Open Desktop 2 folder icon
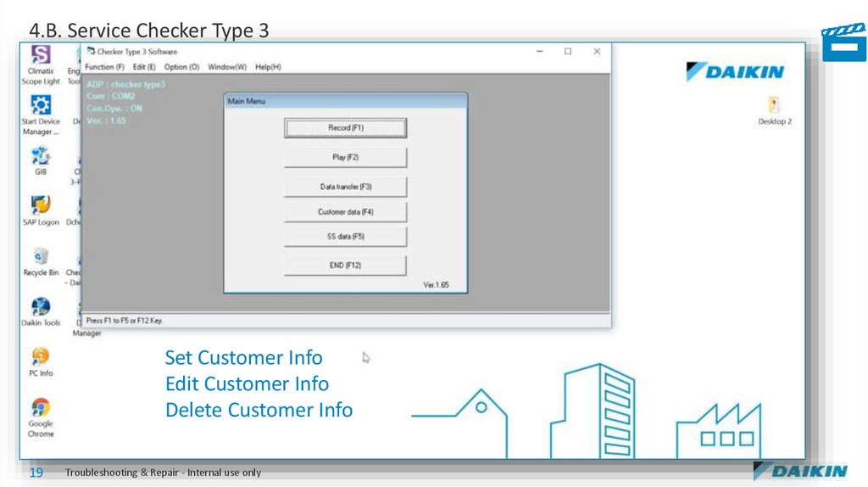 (x=775, y=110)
